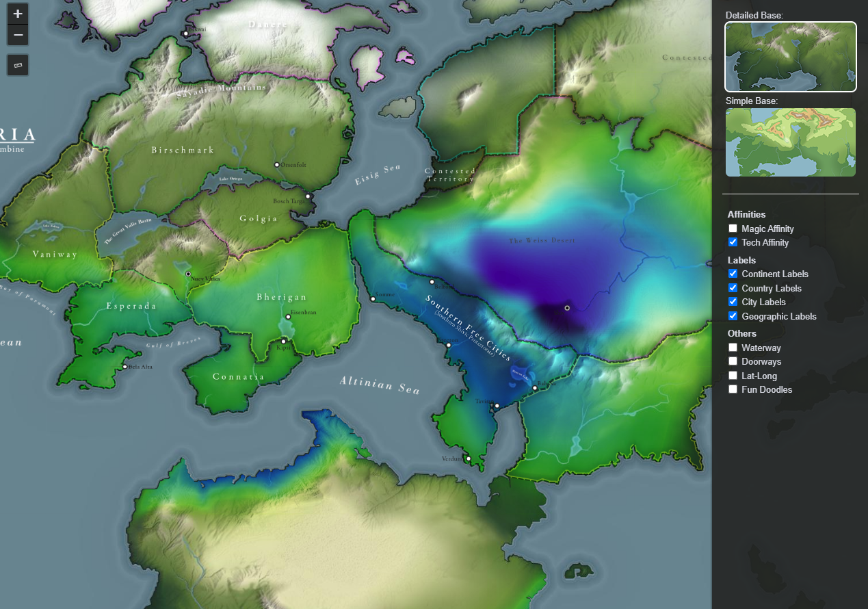Activate the ruler measure tool
This screenshot has width=868, height=609.
[x=18, y=66]
